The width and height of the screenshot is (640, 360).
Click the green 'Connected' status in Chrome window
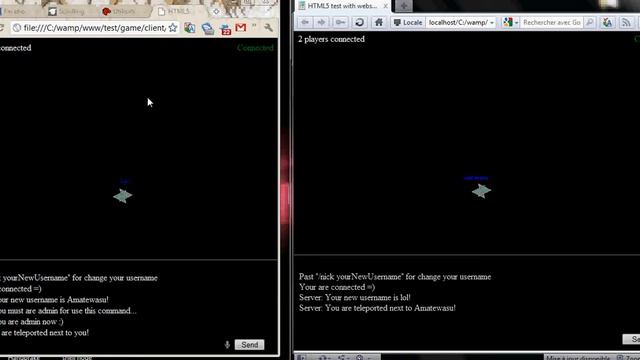pyautogui.click(x=255, y=48)
